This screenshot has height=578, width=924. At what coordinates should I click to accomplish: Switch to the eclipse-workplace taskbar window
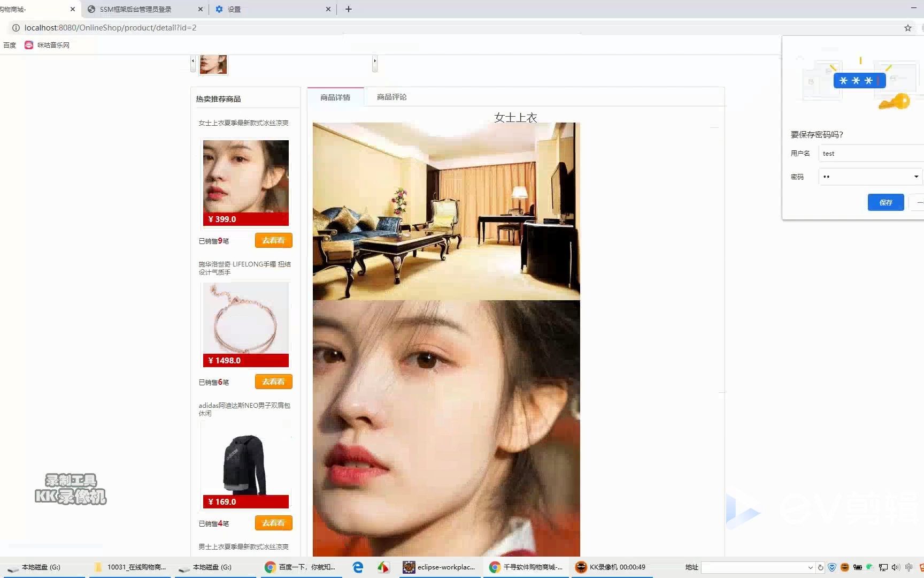click(439, 567)
